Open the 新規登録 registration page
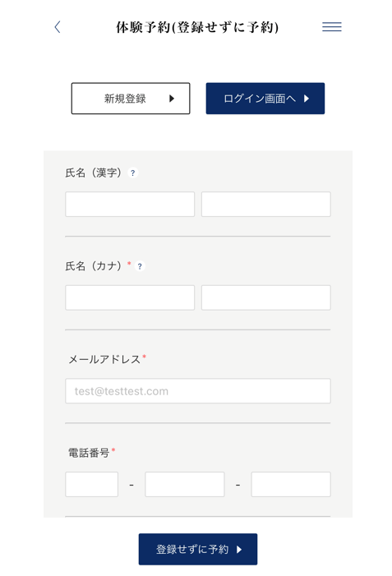This screenshot has width=392, height=576. pos(131,99)
